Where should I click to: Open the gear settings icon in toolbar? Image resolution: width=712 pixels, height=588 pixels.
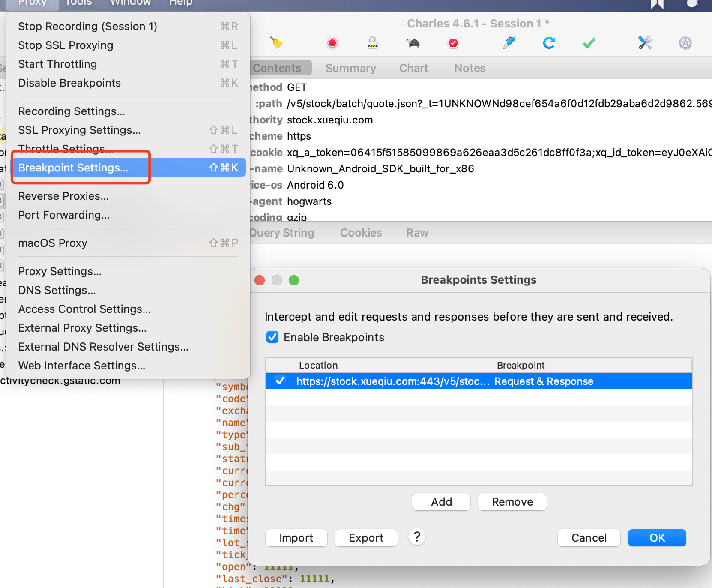tap(685, 43)
